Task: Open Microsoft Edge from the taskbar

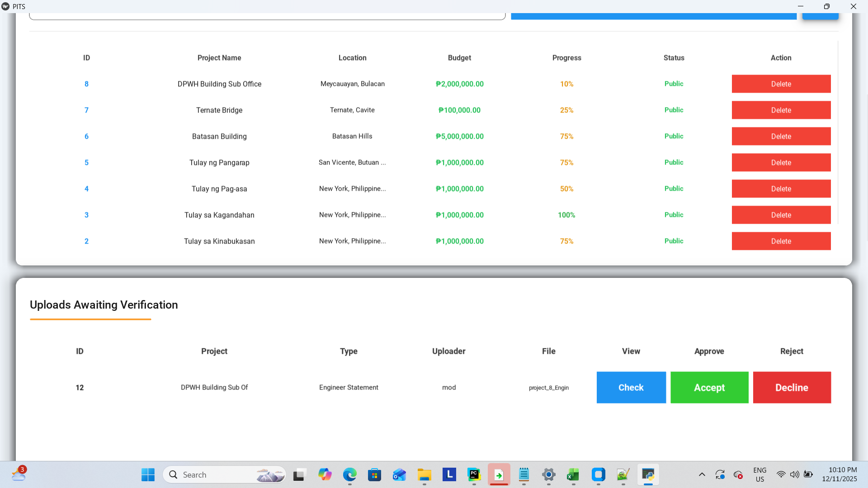Action: pos(349,475)
